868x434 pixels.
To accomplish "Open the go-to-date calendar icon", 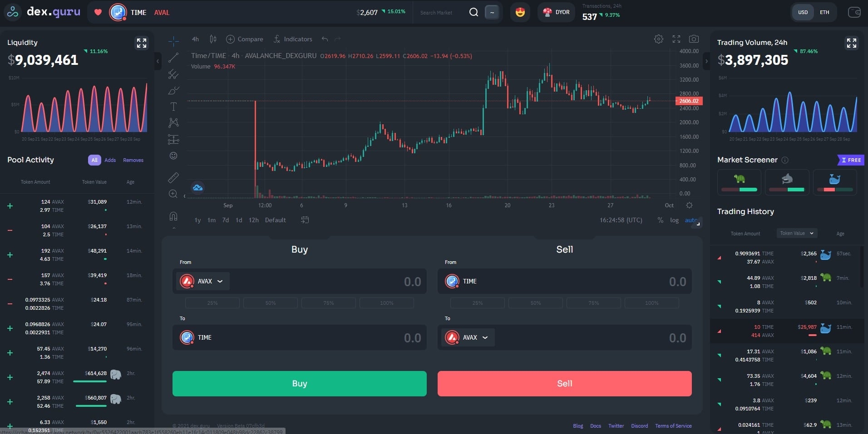I will (305, 220).
